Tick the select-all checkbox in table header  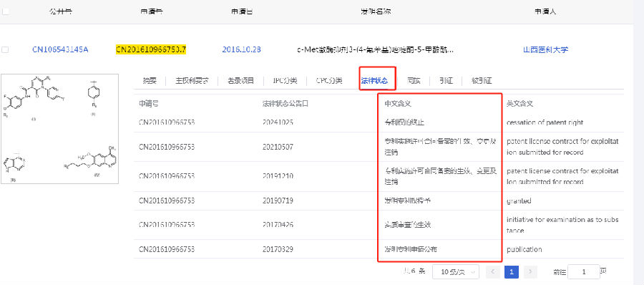tap(5, 11)
